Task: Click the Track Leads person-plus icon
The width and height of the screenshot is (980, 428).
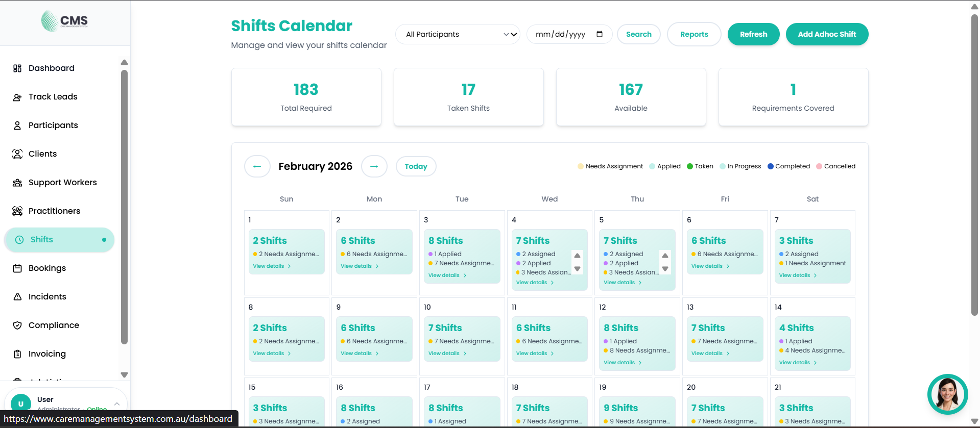Action: (17, 97)
